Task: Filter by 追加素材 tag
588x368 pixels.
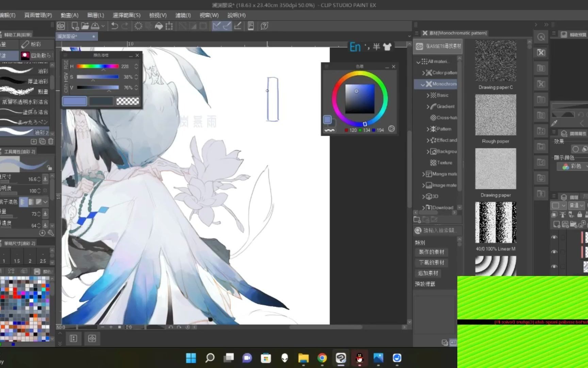Action: 428,273
